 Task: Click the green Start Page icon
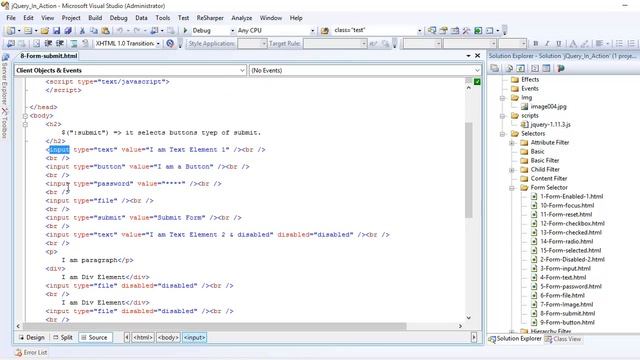(478, 31)
